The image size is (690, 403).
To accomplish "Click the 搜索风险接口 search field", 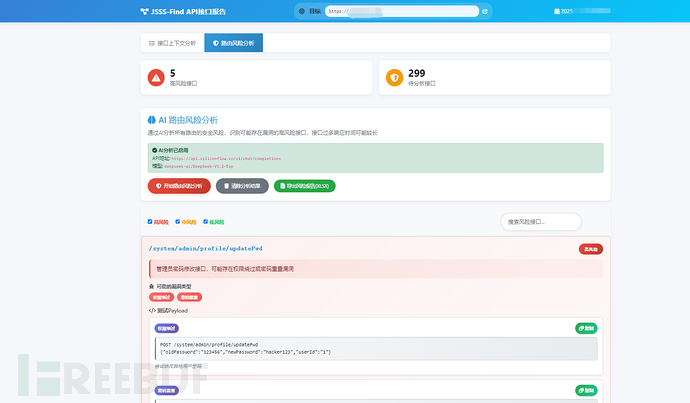I will (x=540, y=221).
